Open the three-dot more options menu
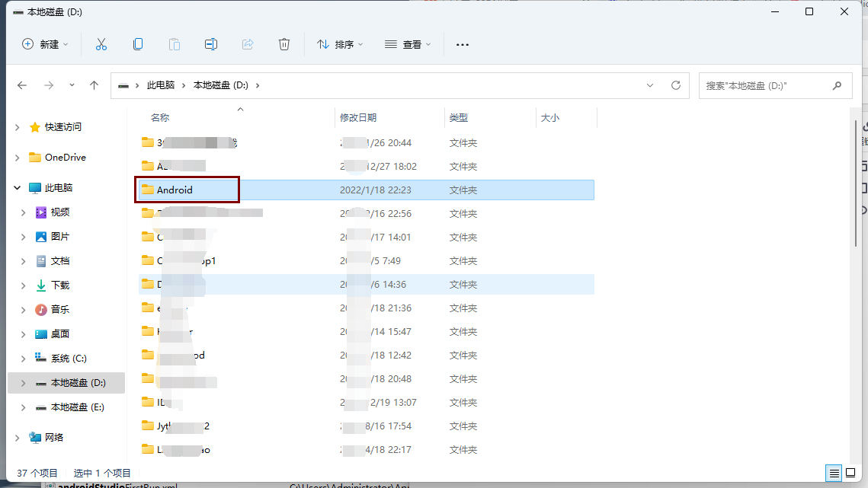The image size is (868, 488). (x=463, y=44)
